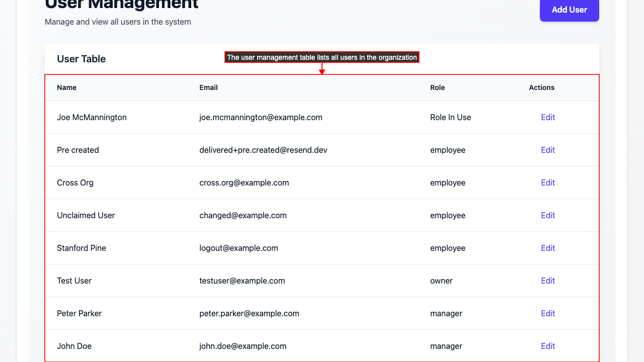This screenshot has height=362, width=644.
Task: Click the Role In Use cell
Action: pyautogui.click(x=450, y=117)
